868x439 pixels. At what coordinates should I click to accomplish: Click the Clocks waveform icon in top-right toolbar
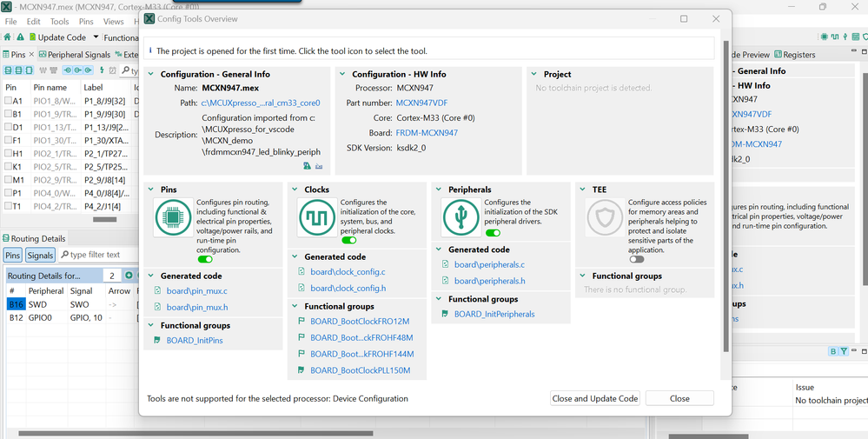pyautogui.click(x=835, y=37)
